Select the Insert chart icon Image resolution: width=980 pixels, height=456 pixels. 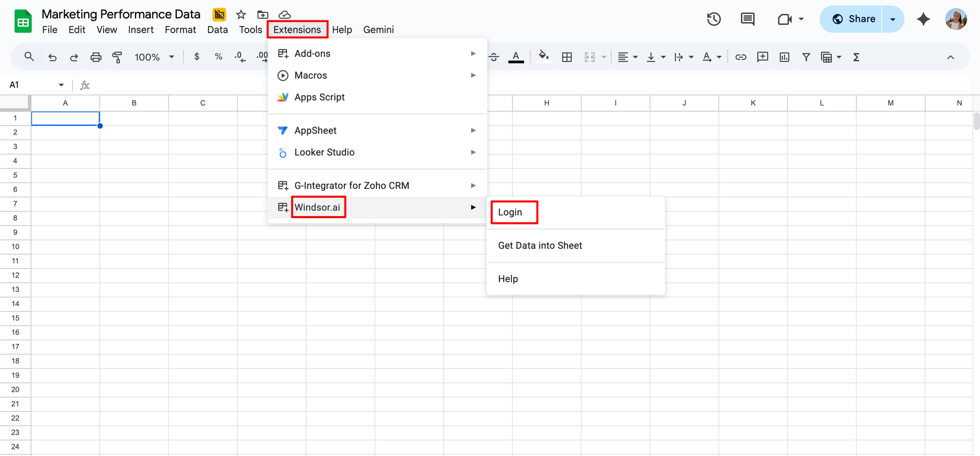[x=784, y=57]
